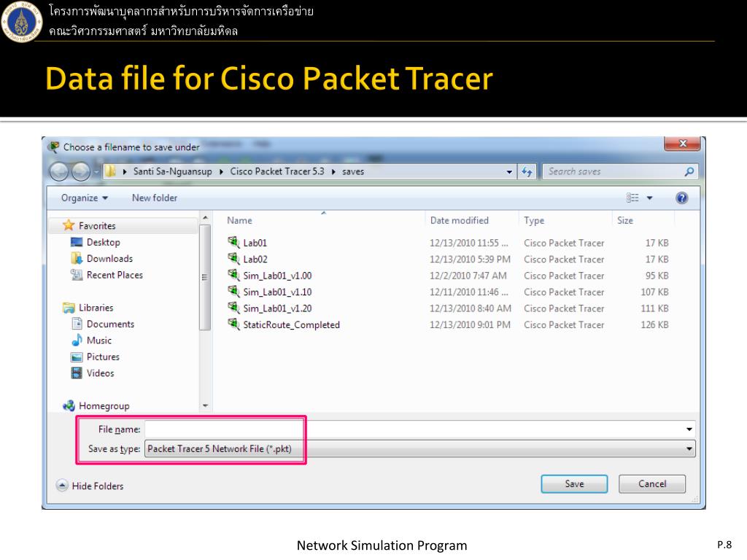The image size is (747, 560).
Task: Click the Music note icon
Action: [x=76, y=340]
